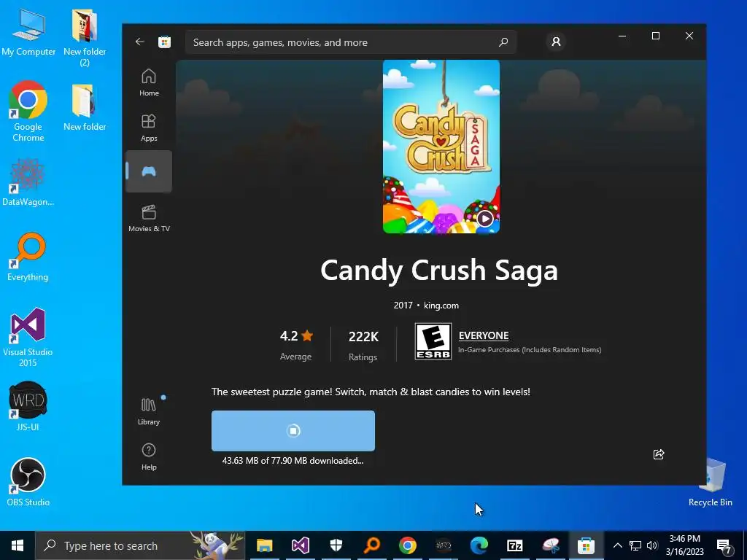Open Movies & TV section
This screenshot has width=747, height=560.
point(149,218)
